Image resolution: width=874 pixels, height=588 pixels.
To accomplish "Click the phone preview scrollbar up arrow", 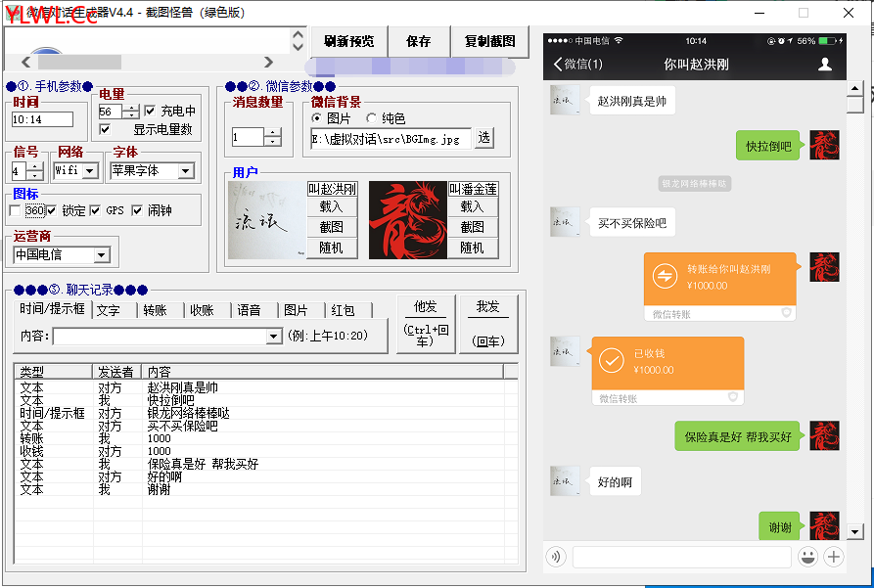I will [x=854, y=89].
